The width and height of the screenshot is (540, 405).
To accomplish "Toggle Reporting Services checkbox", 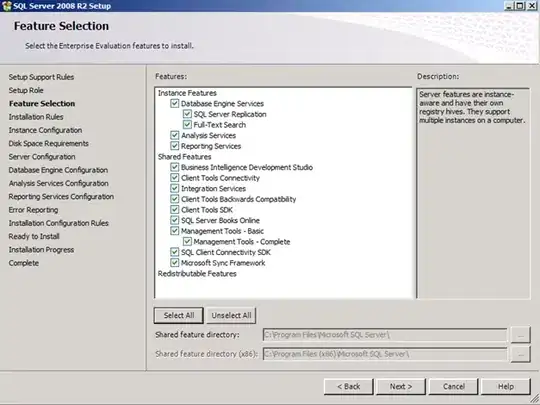I will pos(175,146).
